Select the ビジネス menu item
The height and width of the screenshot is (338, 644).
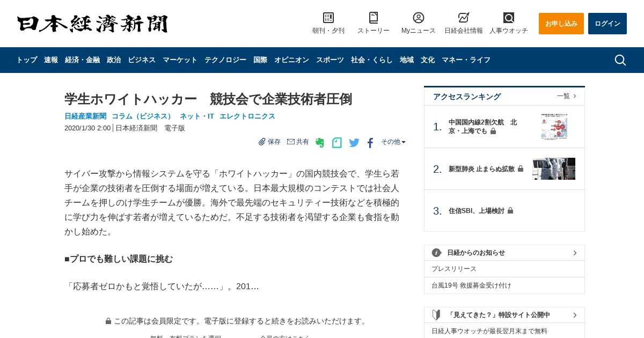click(x=142, y=60)
